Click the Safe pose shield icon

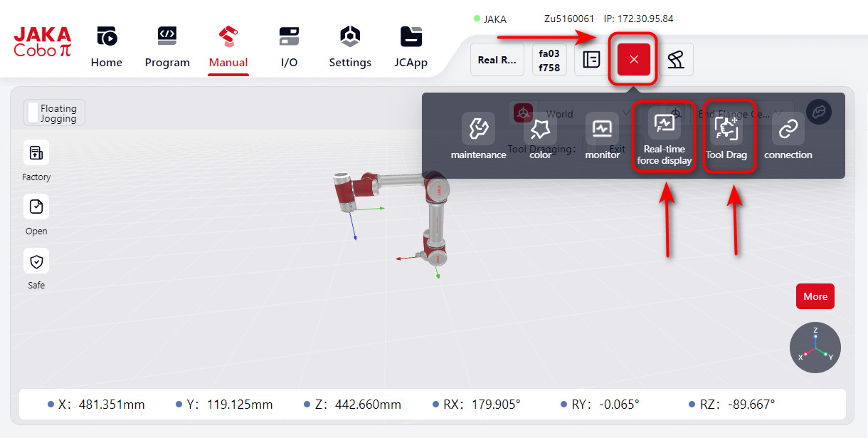(x=36, y=261)
